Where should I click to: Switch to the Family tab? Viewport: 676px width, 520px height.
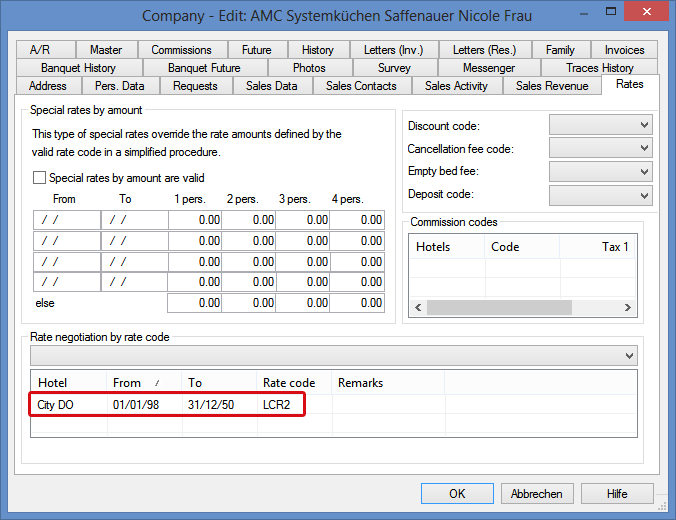pos(561,50)
